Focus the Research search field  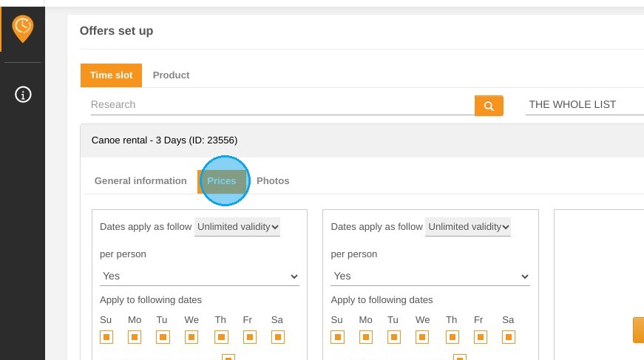click(x=282, y=105)
